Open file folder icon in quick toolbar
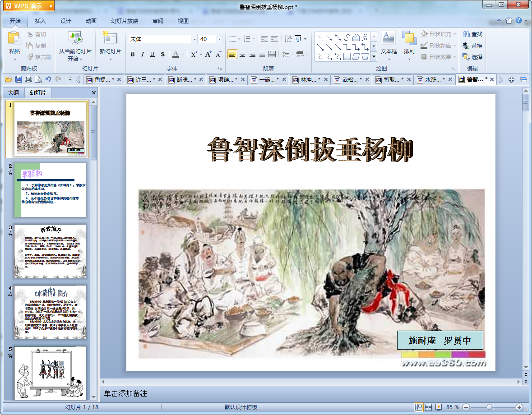This screenshot has height=415, width=532. tap(9, 79)
